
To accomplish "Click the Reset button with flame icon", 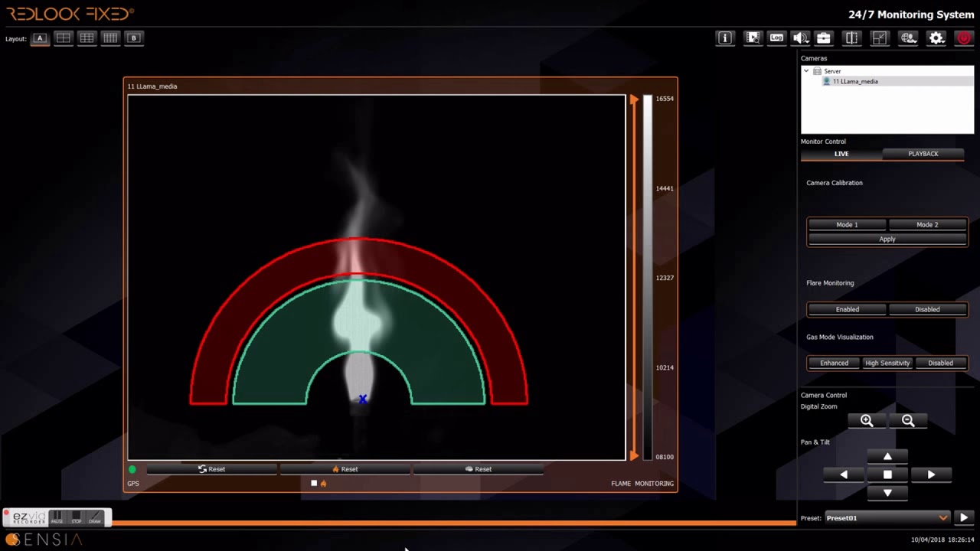I will [x=345, y=470].
